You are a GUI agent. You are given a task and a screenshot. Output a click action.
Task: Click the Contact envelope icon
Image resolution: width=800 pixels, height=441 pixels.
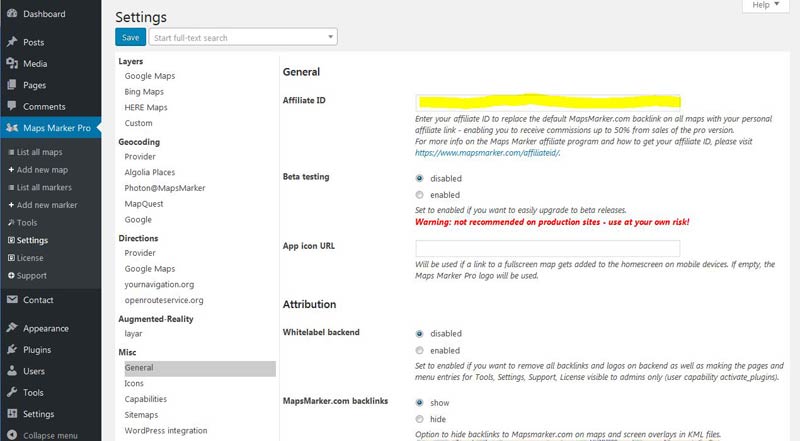click(x=12, y=300)
